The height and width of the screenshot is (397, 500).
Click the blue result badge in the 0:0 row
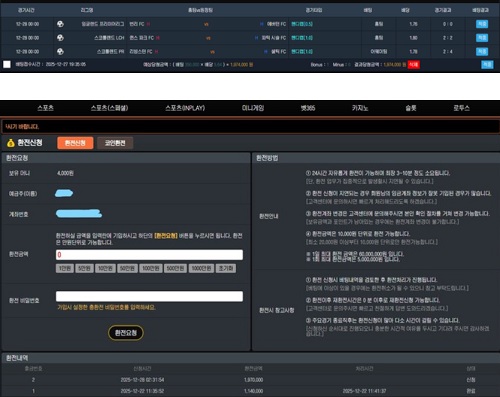point(482,24)
